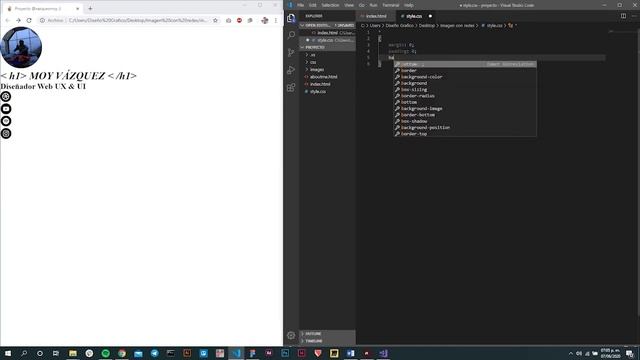Click the camera extension icon in Chrome
This screenshot has width=640, height=360.
point(229,20)
